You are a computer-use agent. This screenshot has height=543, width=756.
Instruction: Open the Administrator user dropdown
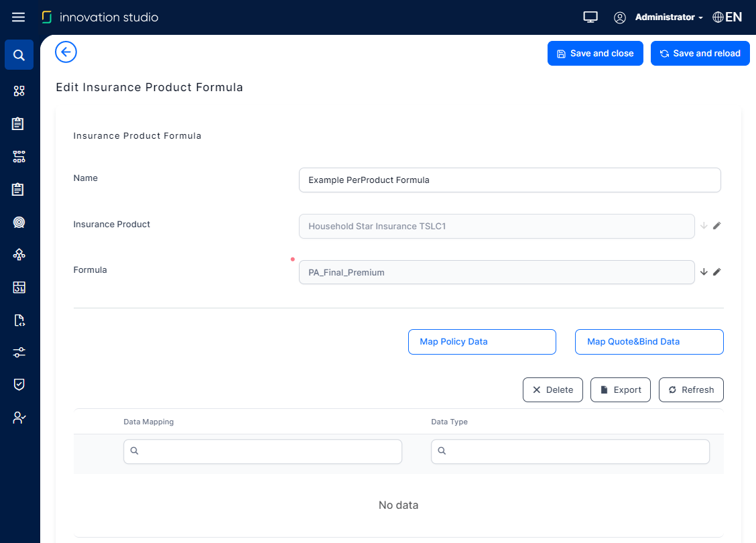668,17
